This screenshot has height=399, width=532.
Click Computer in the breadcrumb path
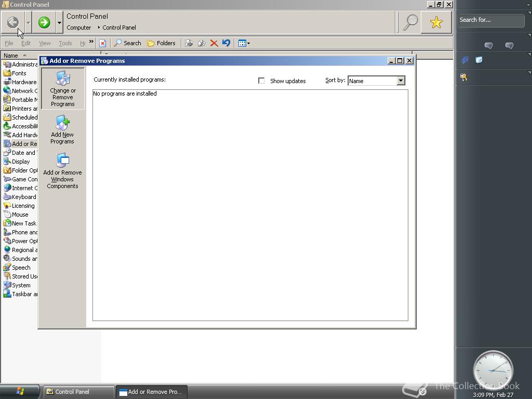[x=79, y=28]
